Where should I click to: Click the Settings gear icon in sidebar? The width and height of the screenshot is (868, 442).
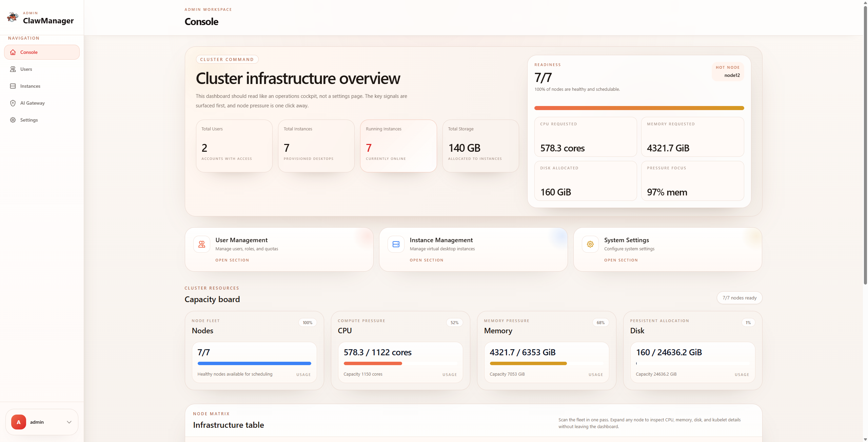(x=13, y=120)
